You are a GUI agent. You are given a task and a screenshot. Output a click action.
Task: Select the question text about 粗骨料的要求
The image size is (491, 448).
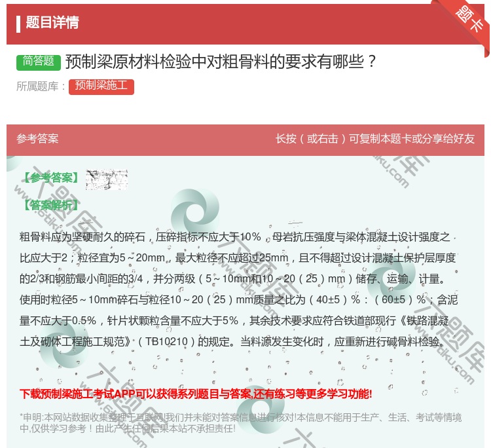[x=220, y=62]
